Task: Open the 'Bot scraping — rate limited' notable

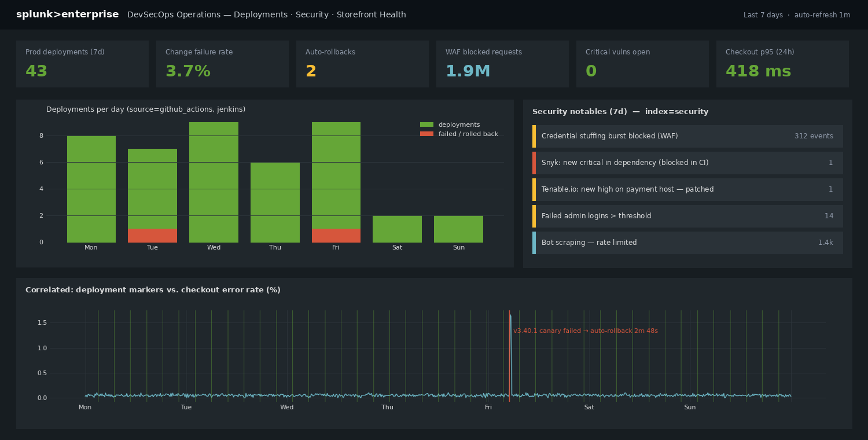Action: pyautogui.click(x=687, y=243)
